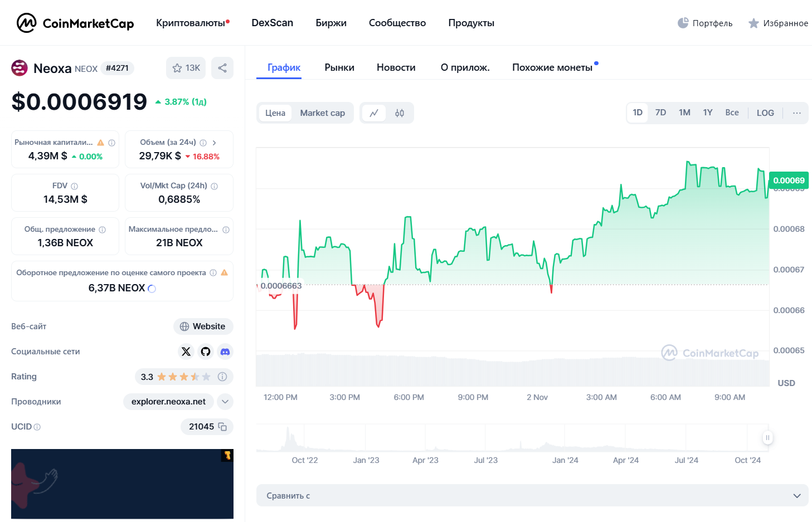Select line chart type icon
The image size is (812, 522).
[374, 113]
